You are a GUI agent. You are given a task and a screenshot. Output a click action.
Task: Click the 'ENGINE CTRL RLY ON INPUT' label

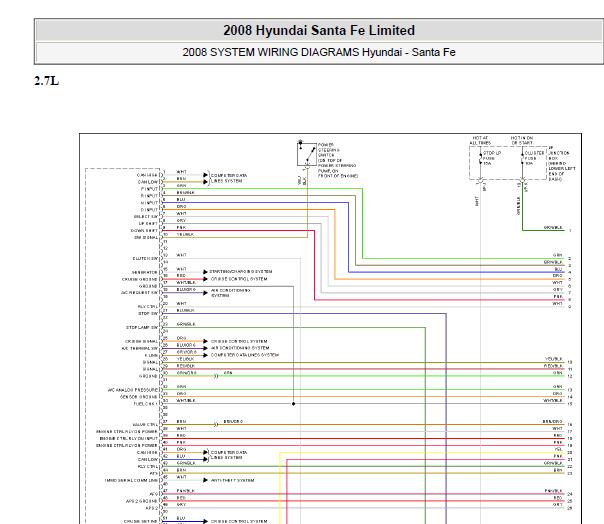point(129,438)
